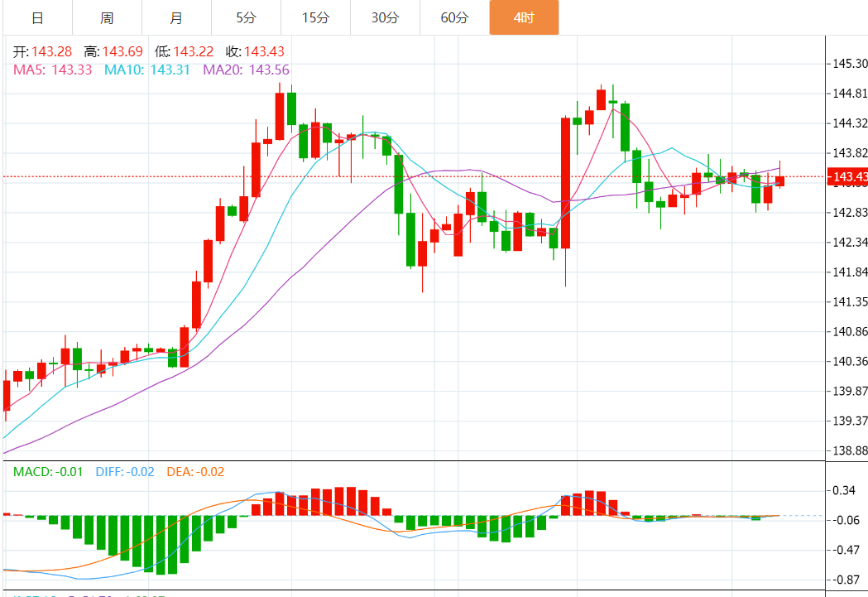Click the -0.87 MACD axis label
Image resolution: width=868 pixels, height=597 pixels.
[846, 580]
